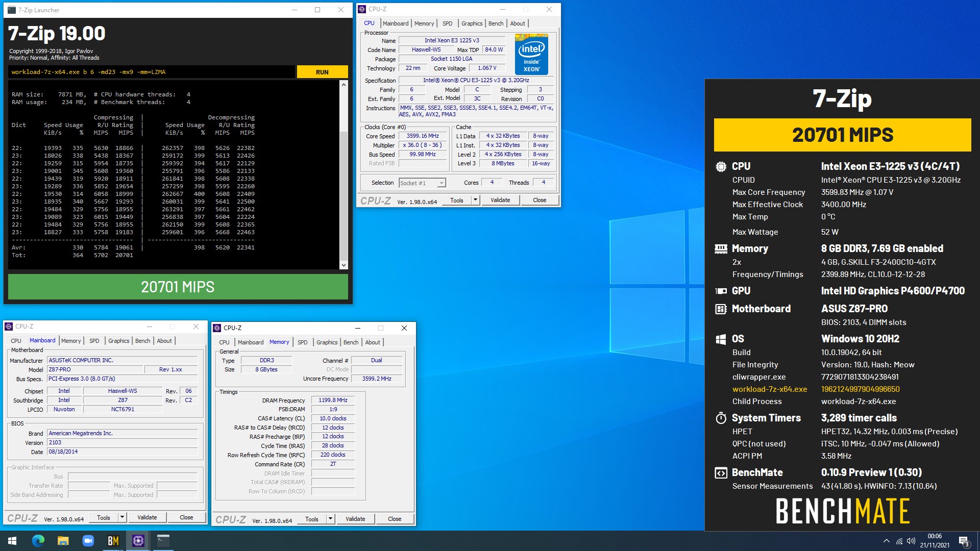Click the GPU card icon in BenchMate panel
Screen dimensions: 980x551
tap(721, 291)
